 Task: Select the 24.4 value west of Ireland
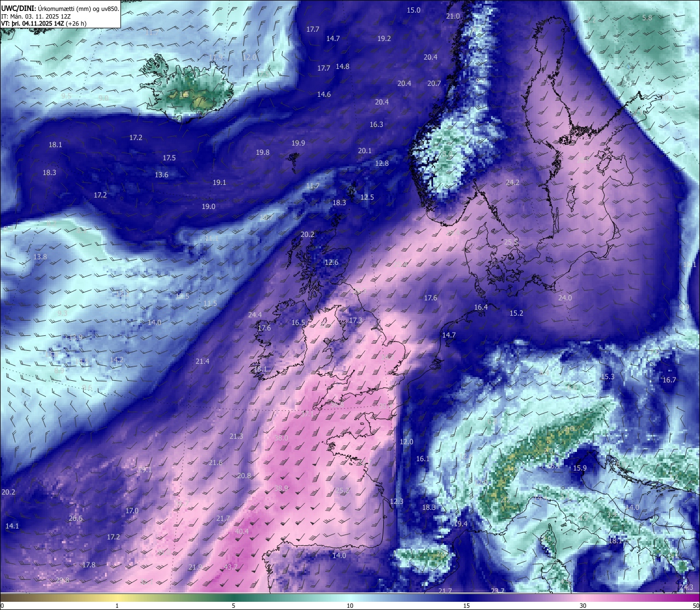[255, 315]
